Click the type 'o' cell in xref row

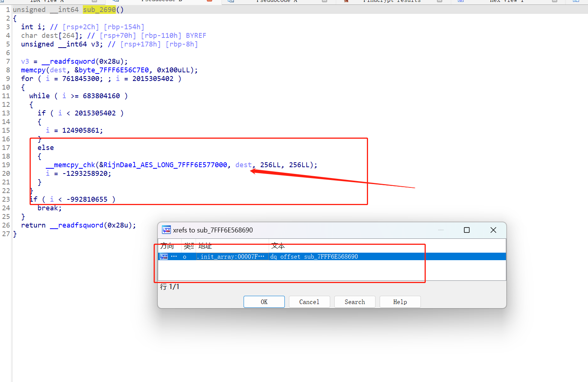tap(184, 257)
